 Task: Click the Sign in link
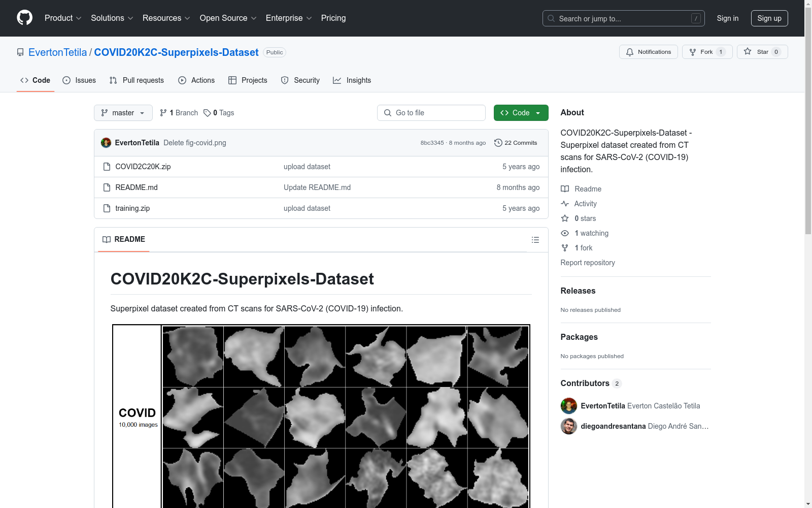coord(728,18)
